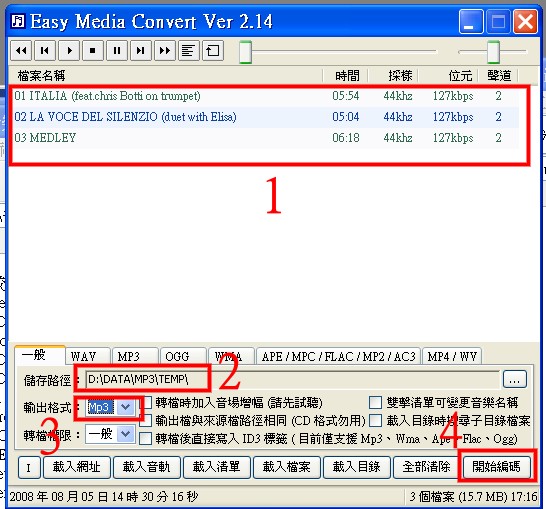Click the 開始編碼 start encoding button
The height and width of the screenshot is (509, 546).
(496, 467)
